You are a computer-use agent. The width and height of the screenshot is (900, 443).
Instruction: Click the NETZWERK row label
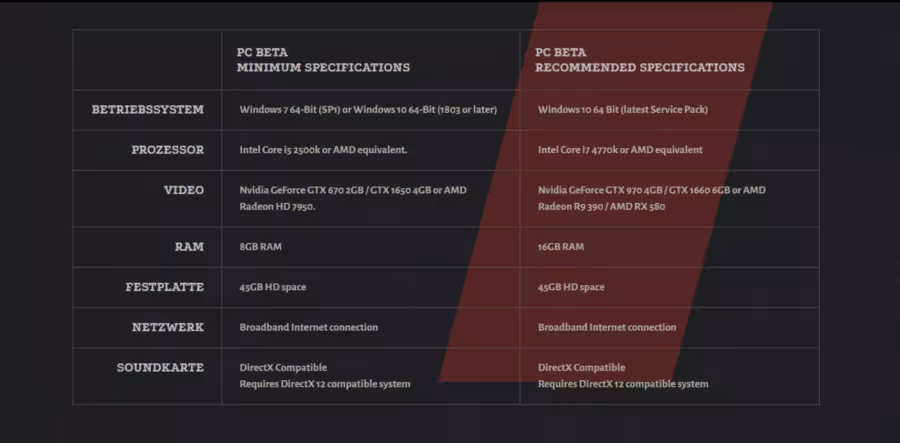[168, 327]
